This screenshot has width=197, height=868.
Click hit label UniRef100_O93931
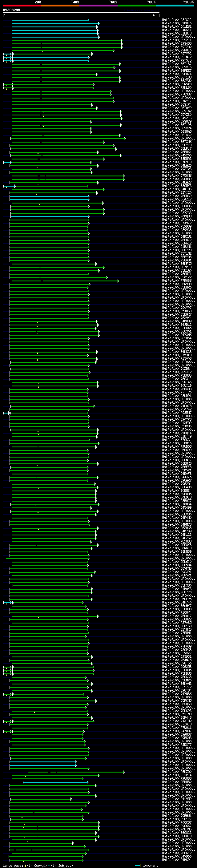[177, 656]
